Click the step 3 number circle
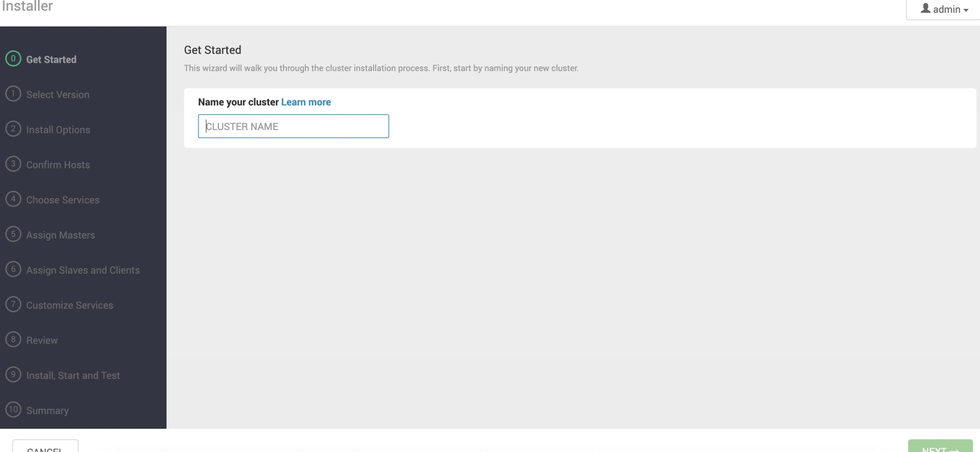 click(13, 164)
